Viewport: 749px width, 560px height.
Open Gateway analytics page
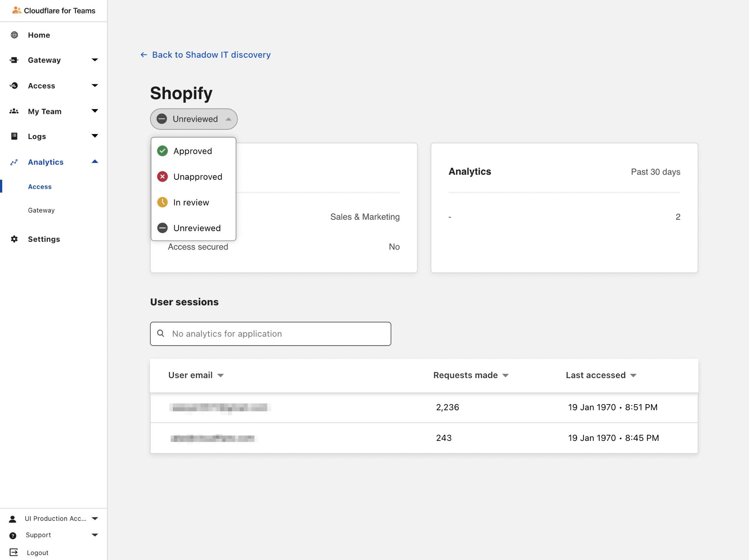tap(41, 210)
